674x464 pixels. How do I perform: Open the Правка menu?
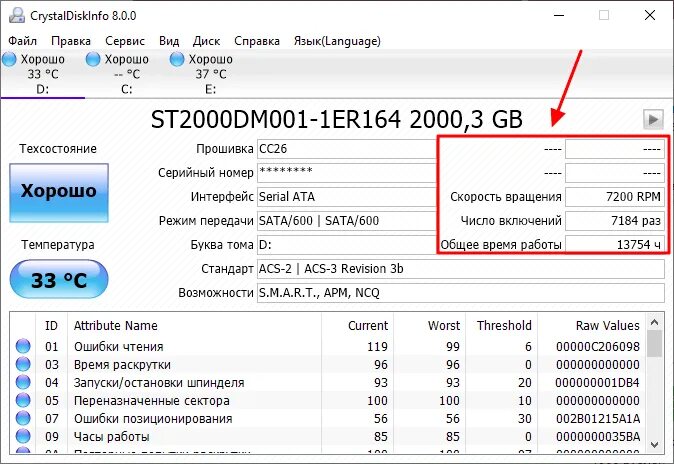coord(71,41)
